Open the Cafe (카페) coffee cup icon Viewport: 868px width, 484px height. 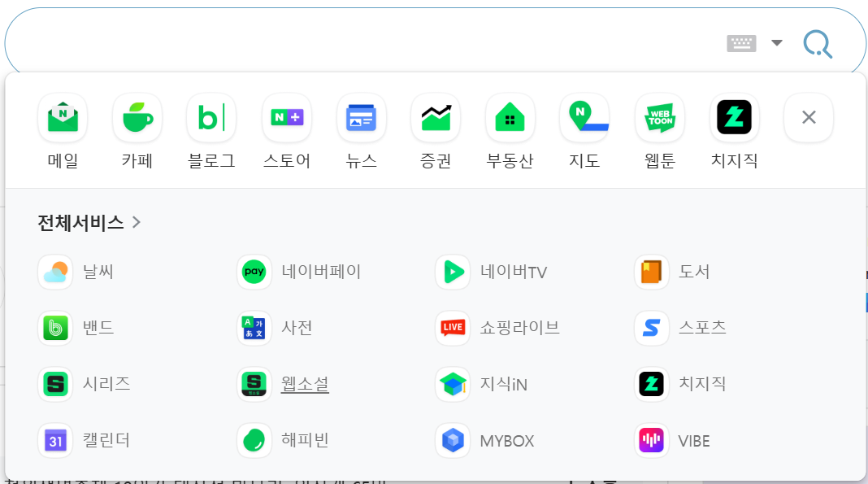click(x=137, y=117)
